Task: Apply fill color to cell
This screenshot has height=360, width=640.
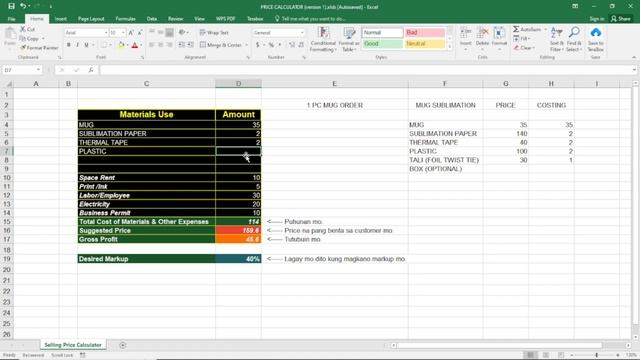Action: click(121, 45)
